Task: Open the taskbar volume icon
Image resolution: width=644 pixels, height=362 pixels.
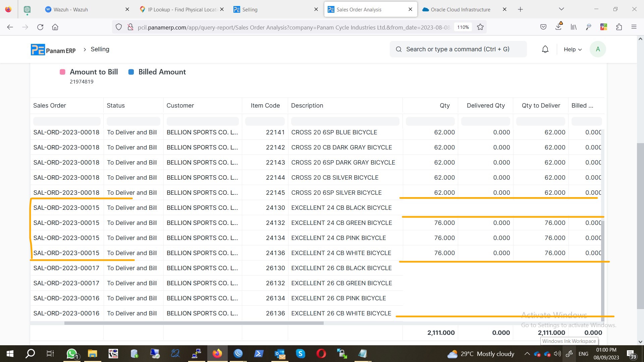Action: click(x=557, y=354)
